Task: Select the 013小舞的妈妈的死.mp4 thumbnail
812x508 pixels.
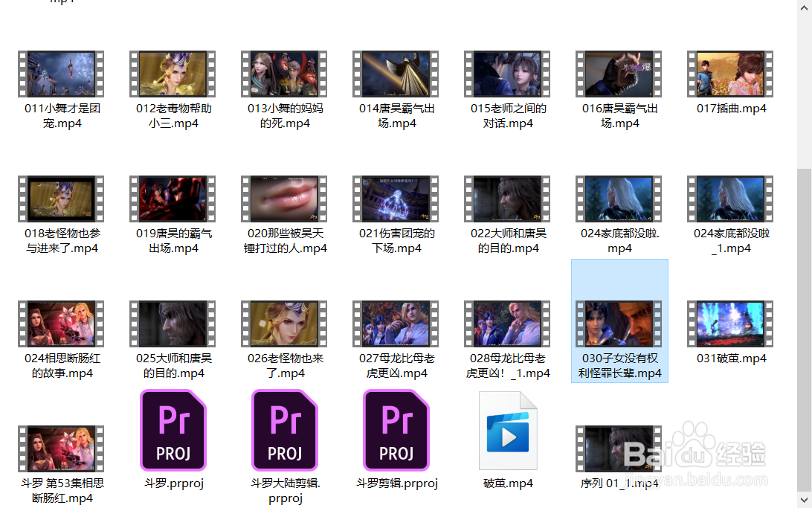Action: point(284,74)
